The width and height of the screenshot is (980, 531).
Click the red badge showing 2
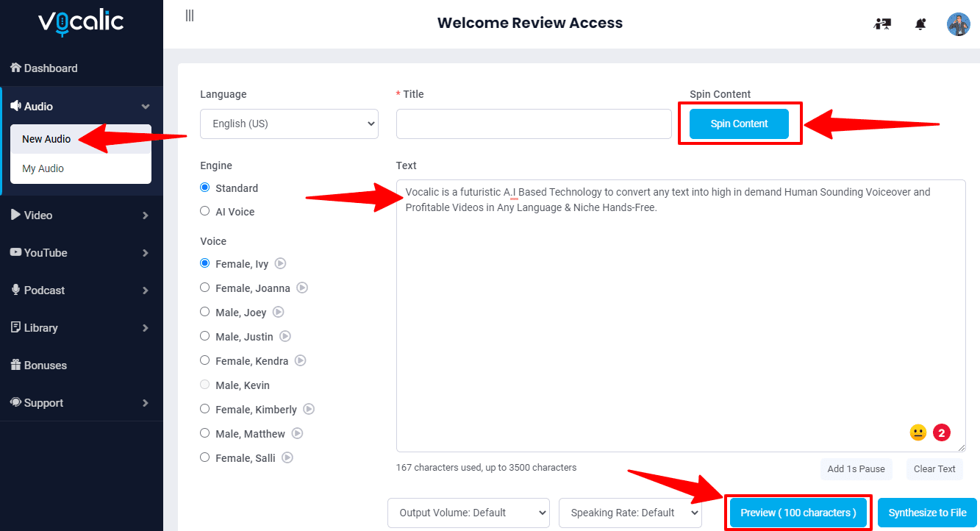(942, 432)
